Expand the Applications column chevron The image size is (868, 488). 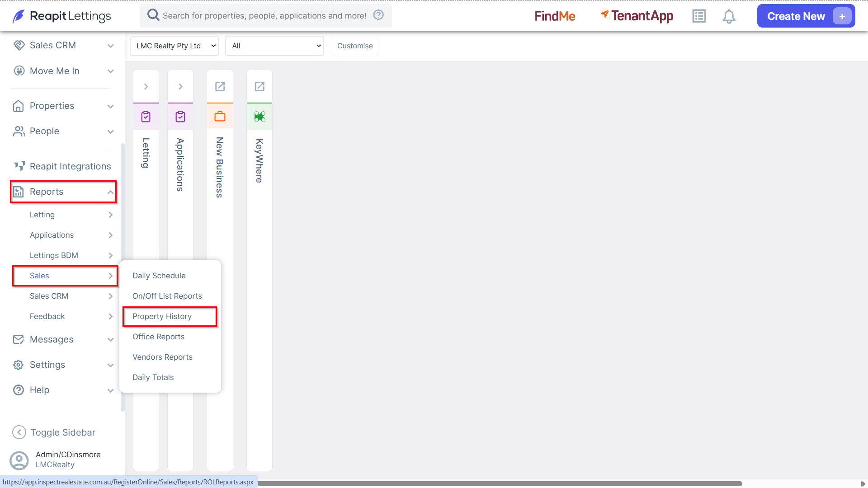180,86
